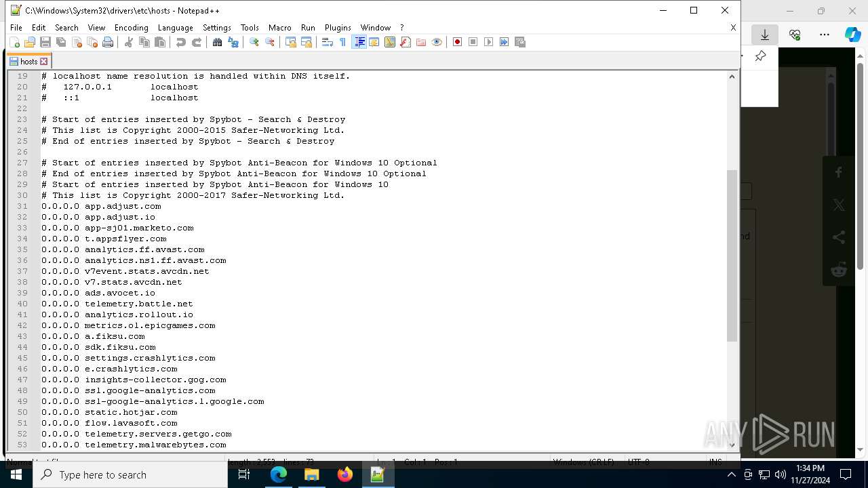
Task: Click the Paste toolbar icon
Action: tap(160, 42)
